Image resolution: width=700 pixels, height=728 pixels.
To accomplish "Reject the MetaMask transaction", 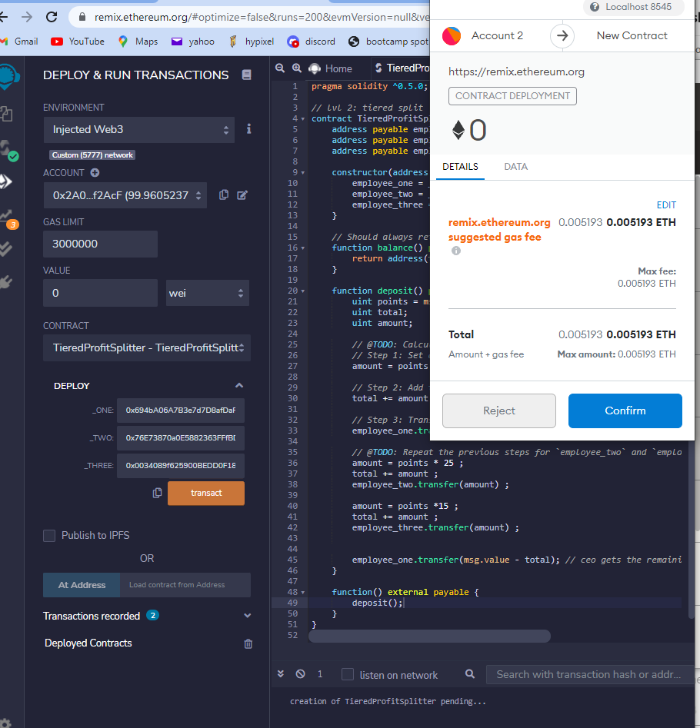I will 499,411.
